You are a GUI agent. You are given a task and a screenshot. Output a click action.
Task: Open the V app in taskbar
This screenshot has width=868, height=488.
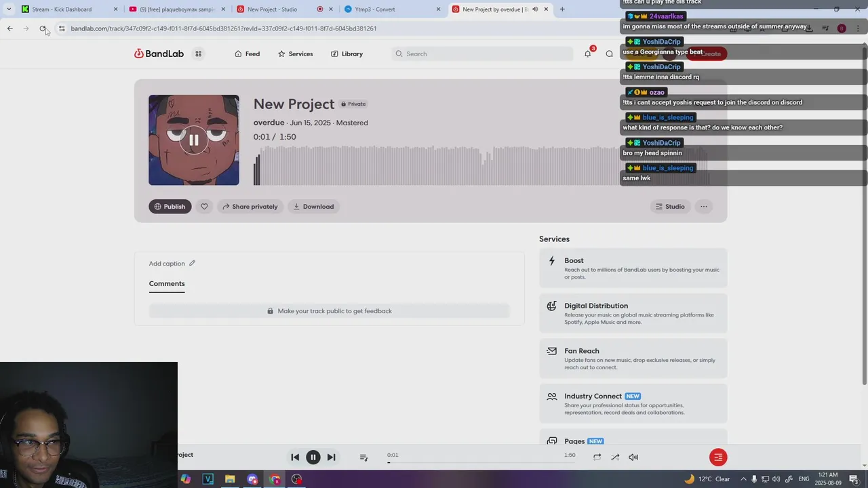pos(208,479)
